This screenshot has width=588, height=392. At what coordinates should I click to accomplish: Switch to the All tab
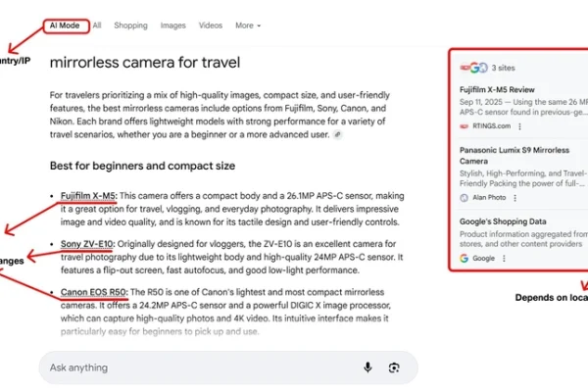pyautogui.click(x=97, y=25)
